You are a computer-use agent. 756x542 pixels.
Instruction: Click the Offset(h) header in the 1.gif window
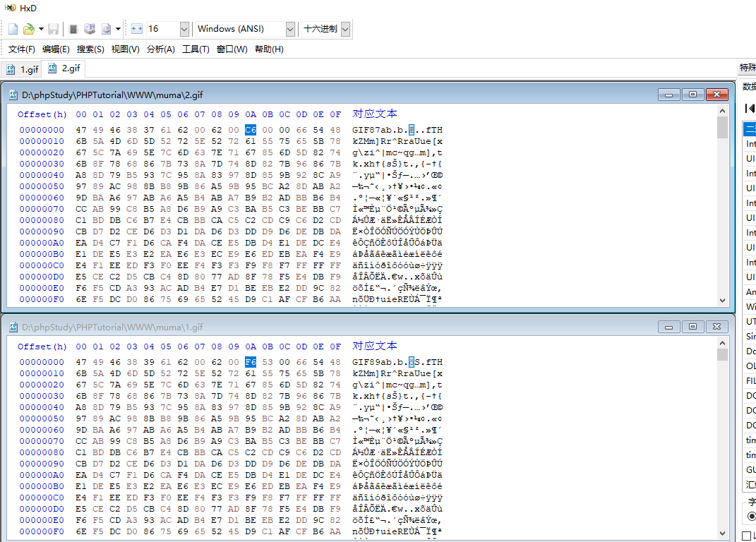pyautogui.click(x=42, y=347)
